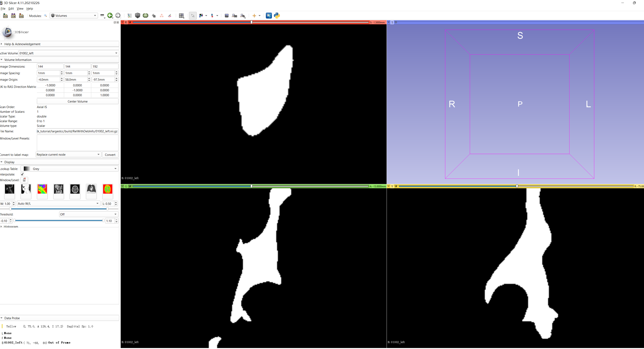644x349 pixels.
Task: Open the Extensions Manager icon
Action: point(269,16)
